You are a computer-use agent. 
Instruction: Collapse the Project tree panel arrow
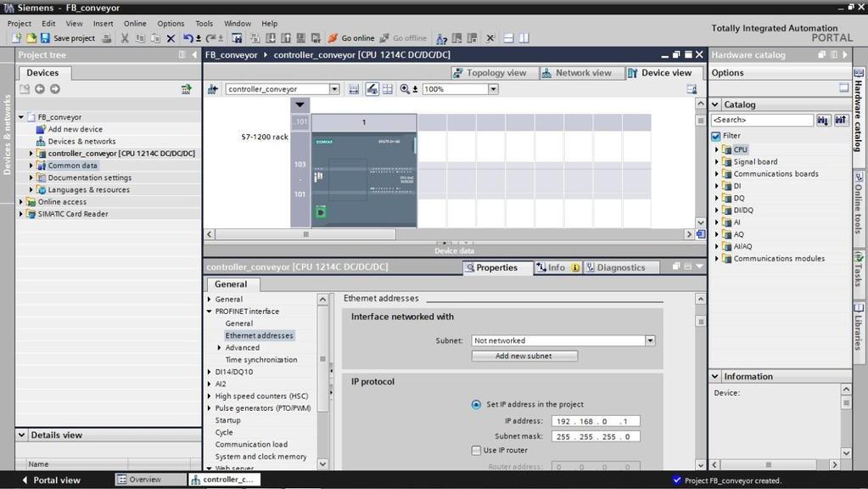[x=193, y=55]
